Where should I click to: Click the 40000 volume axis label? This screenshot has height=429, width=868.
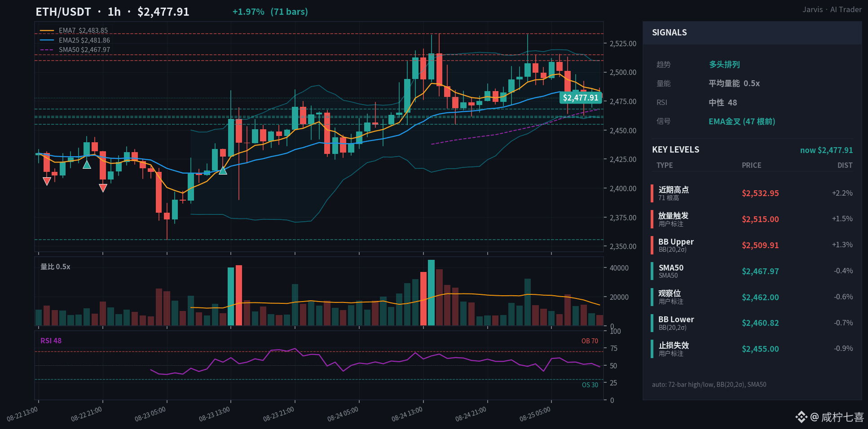coord(619,268)
